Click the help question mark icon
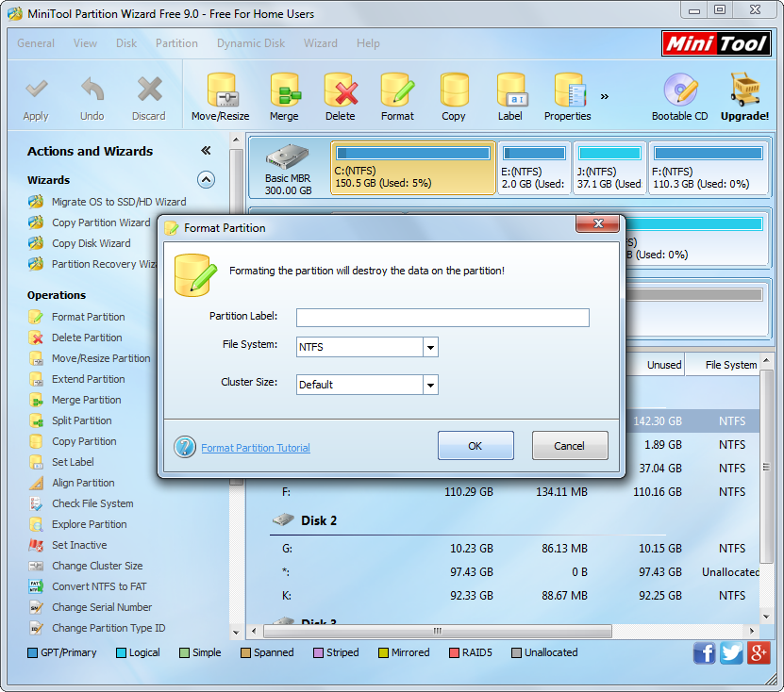 185,447
